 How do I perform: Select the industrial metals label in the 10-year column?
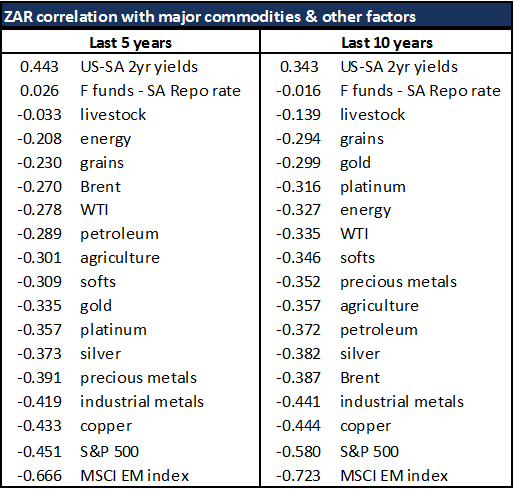click(x=402, y=402)
